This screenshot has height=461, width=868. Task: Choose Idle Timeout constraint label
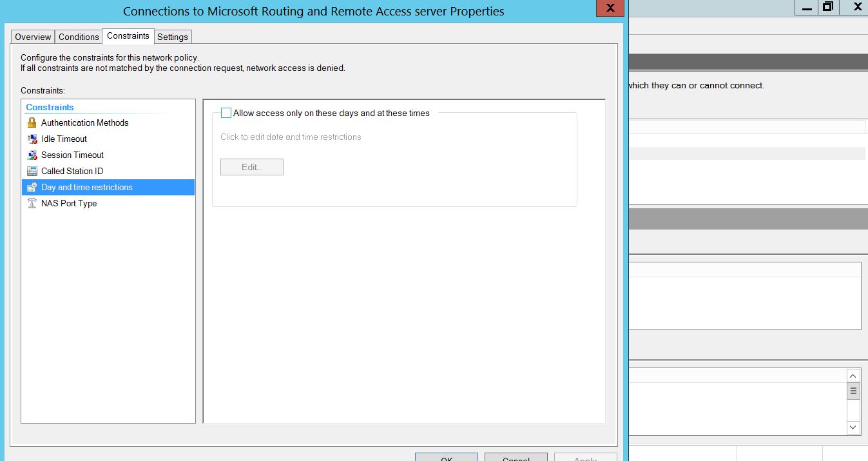point(64,139)
